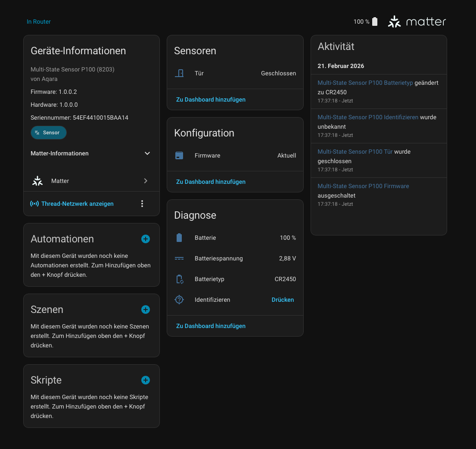
Task: Add Diagnose entities to the dashboard
Action: tap(211, 326)
